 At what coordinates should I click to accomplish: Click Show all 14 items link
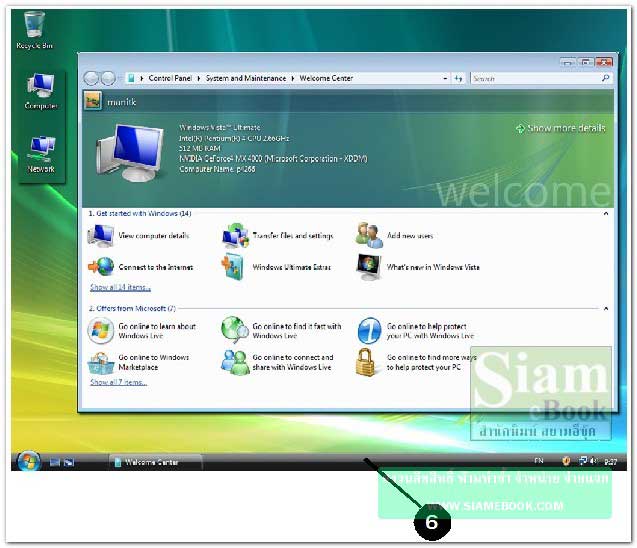coord(120,288)
